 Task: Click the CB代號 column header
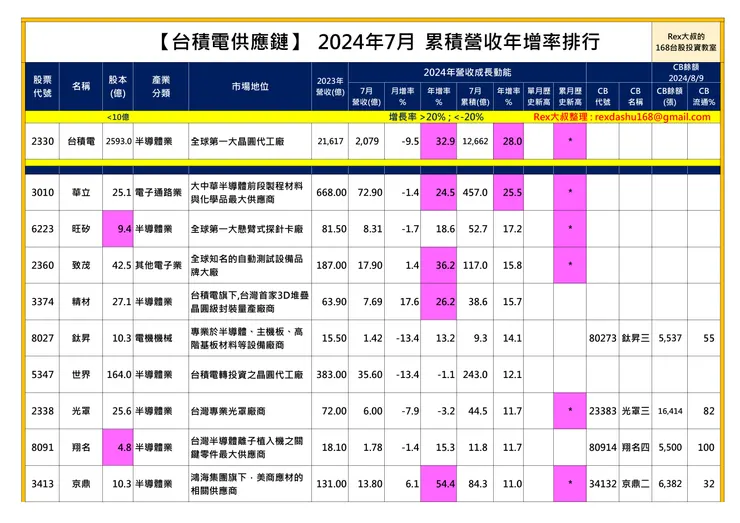(x=603, y=96)
